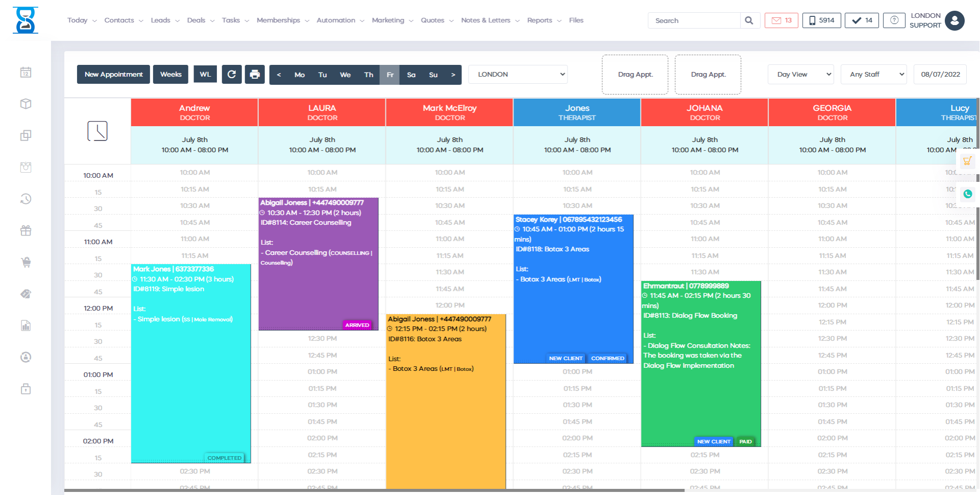Viewport: 980px width, 495px height.
Task: Click the refresh calendar icon
Action: tap(231, 75)
